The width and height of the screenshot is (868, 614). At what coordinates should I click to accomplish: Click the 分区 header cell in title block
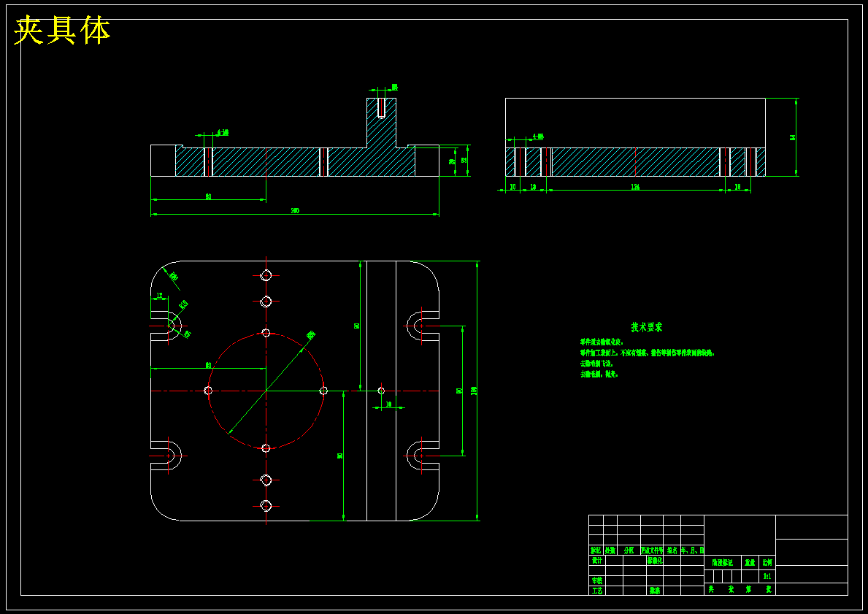click(x=629, y=550)
